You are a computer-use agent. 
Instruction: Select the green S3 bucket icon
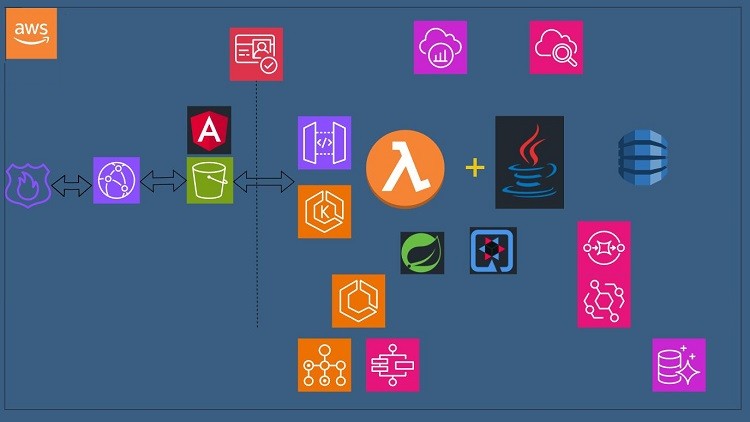(210, 181)
